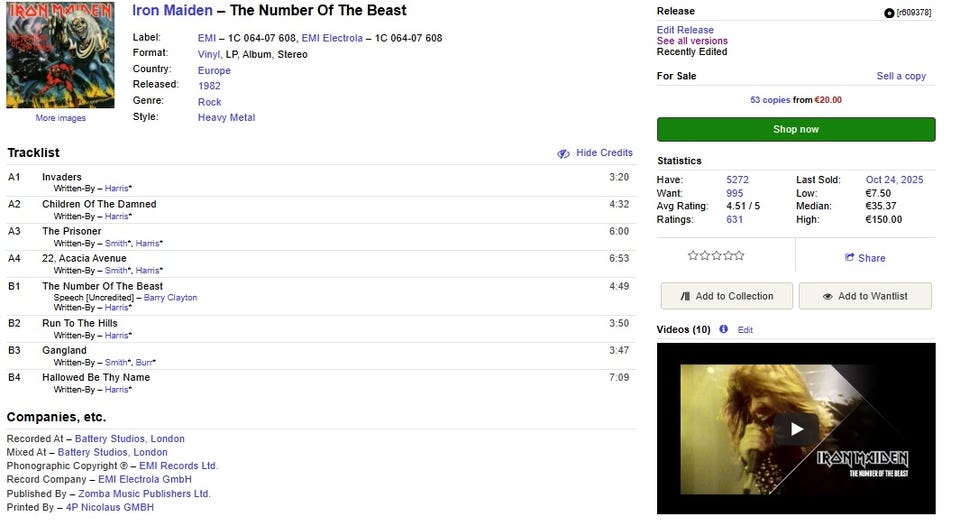
Task: Click the album cover thumbnail
Action: [x=60, y=55]
